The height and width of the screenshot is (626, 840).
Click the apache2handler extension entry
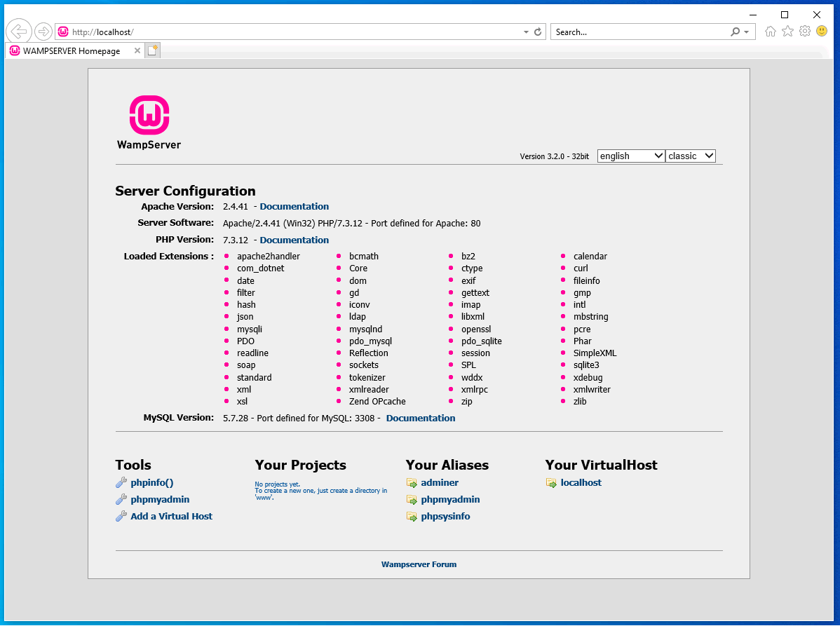pyautogui.click(x=269, y=257)
